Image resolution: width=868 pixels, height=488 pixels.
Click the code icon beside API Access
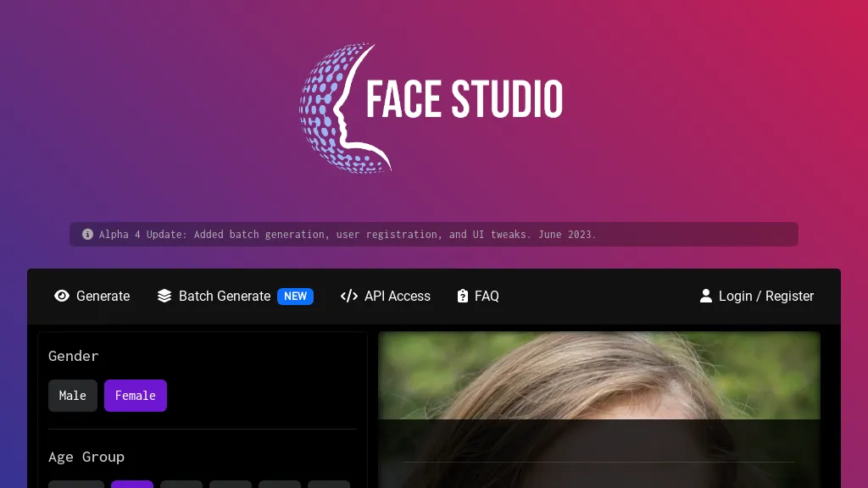click(348, 296)
